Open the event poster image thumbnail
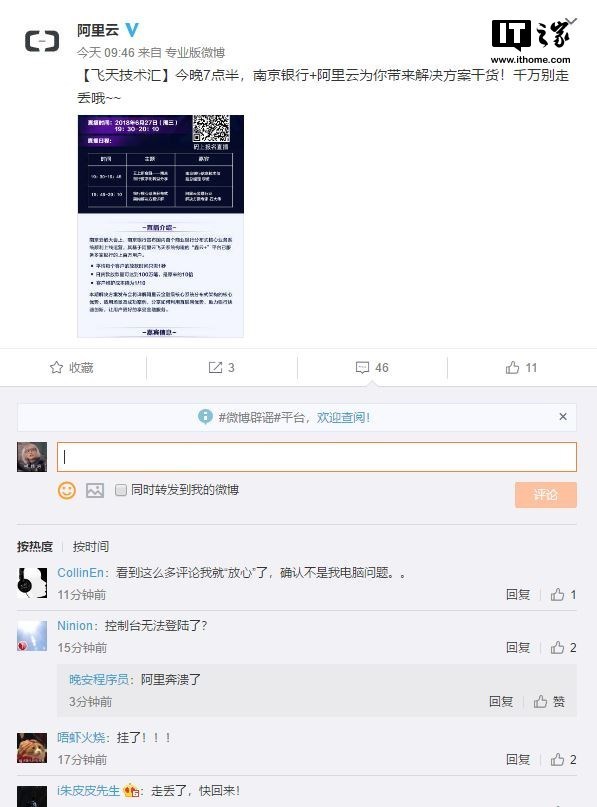Screen dimensions: 597x807 click(161, 226)
